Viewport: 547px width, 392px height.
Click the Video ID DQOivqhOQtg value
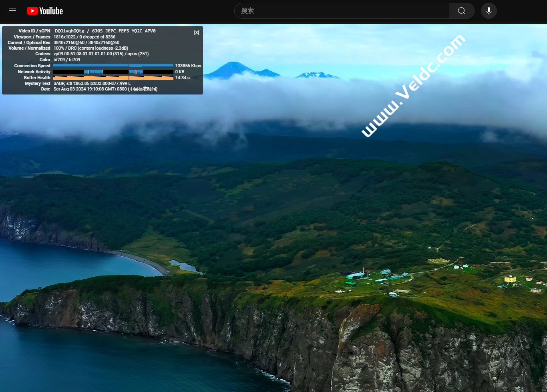tap(69, 31)
